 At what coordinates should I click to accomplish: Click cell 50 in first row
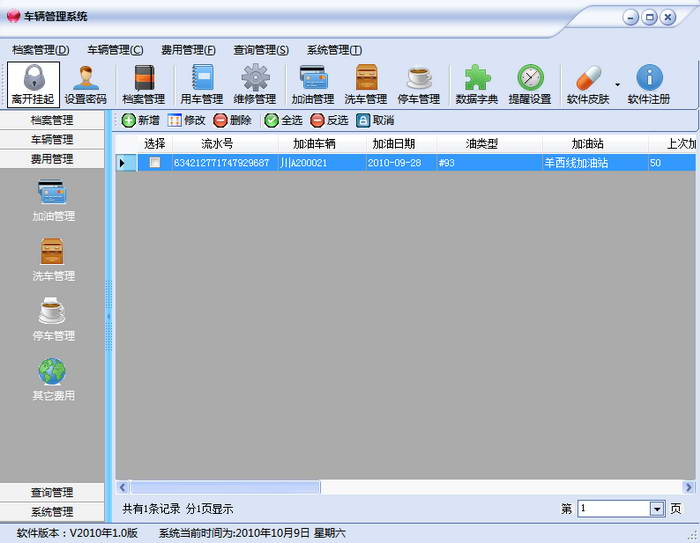pos(672,163)
